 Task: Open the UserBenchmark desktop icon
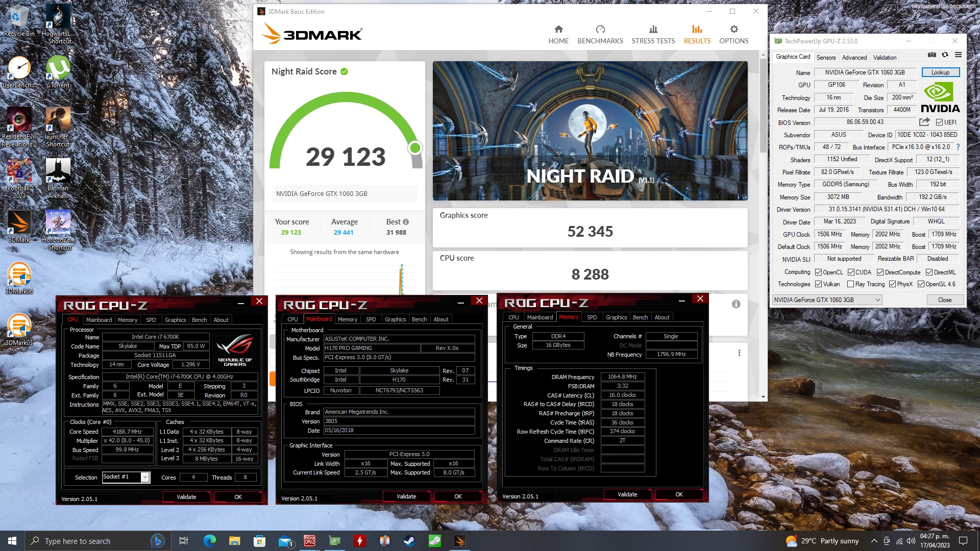pyautogui.click(x=19, y=72)
